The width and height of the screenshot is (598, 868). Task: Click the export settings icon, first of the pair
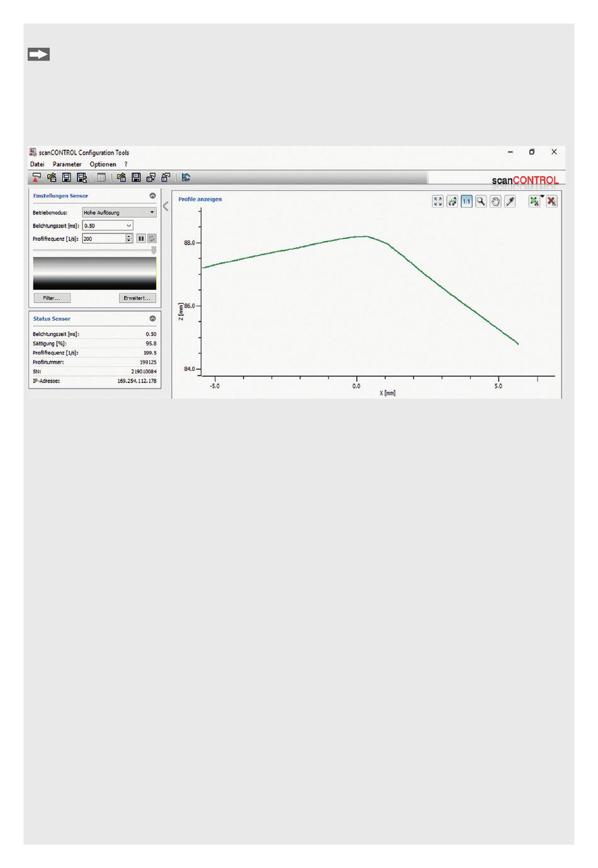(x=151, y=178)
